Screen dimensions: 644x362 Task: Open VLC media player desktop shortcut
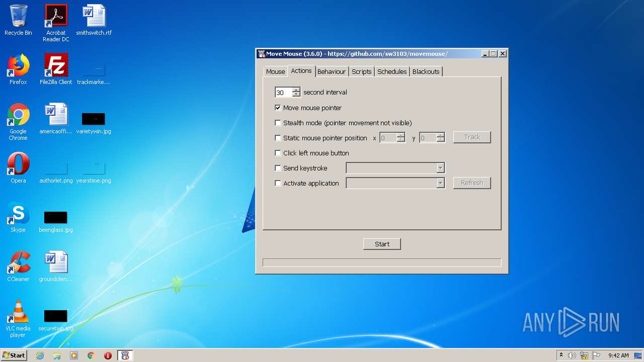pyautogui.click(x=18, y=319)
